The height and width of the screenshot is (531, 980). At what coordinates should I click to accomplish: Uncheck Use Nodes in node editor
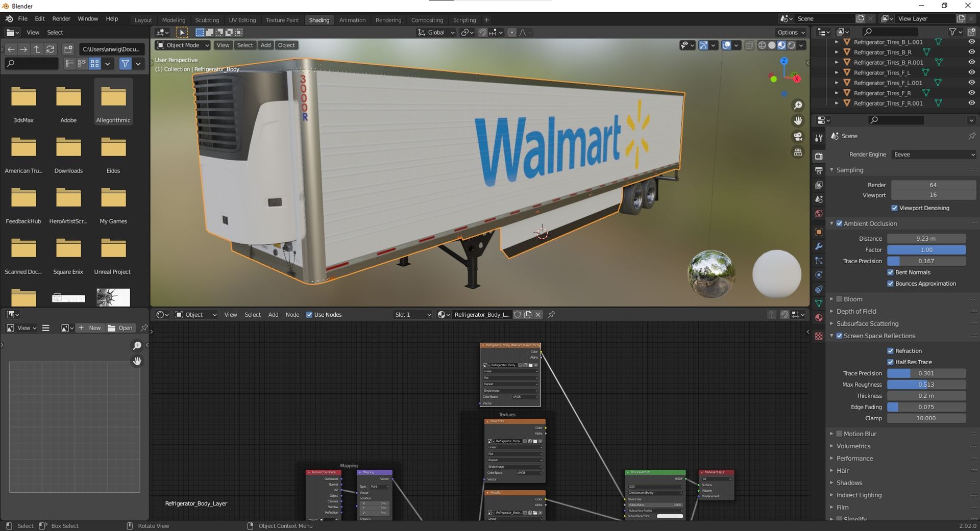coord(309,315)
